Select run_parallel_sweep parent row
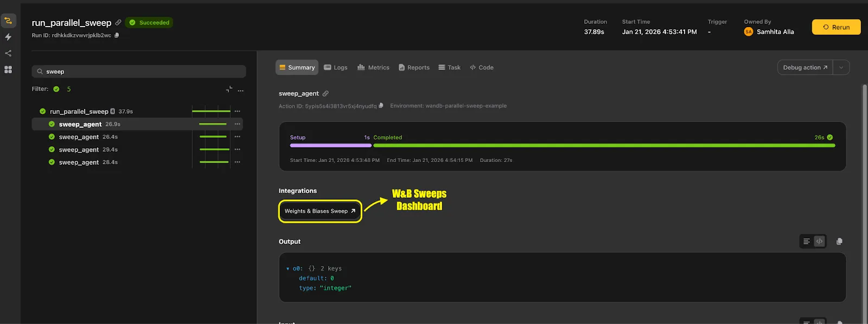Screen dimensions: 868x324 coord(137,111)
